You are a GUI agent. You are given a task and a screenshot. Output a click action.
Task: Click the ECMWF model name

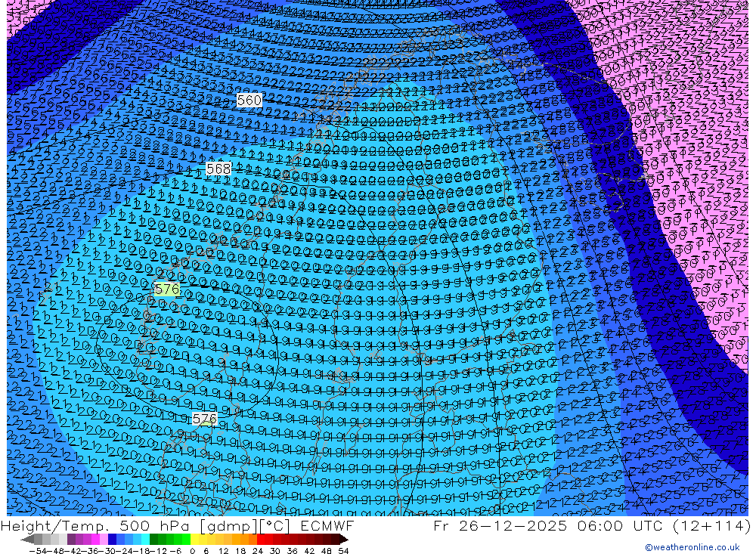(x=327, y=525)
